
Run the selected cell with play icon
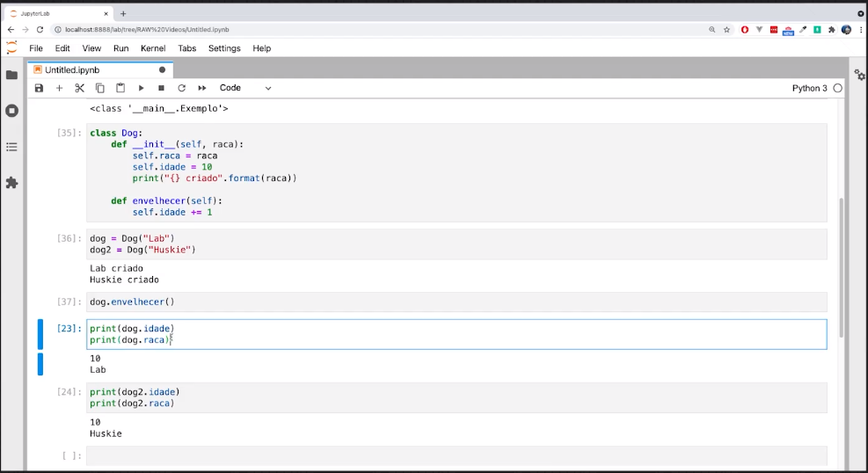tap(141, 88)
